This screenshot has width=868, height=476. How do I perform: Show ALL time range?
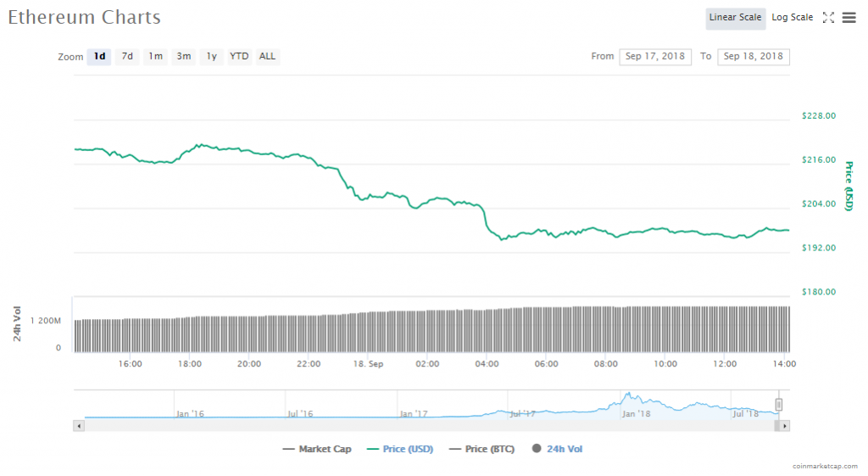267,57
